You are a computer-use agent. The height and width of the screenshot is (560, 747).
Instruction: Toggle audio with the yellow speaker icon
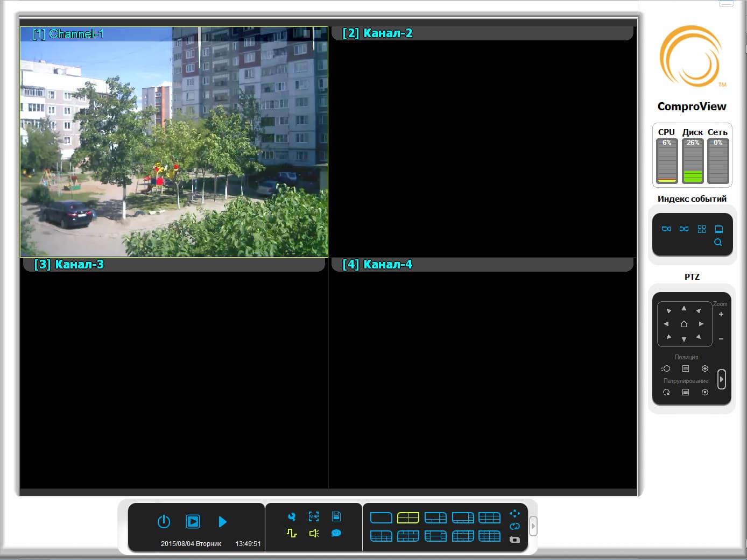(314, 533)
